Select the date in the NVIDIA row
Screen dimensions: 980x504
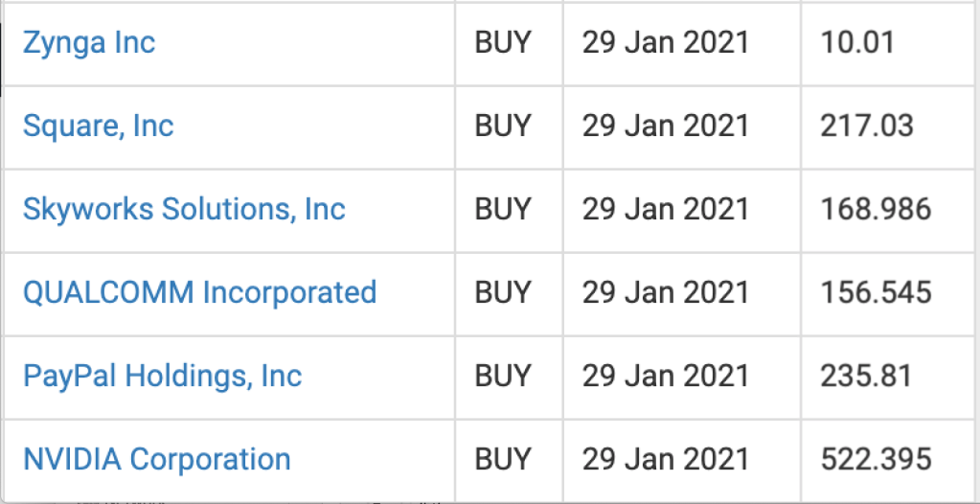point(666,459)
